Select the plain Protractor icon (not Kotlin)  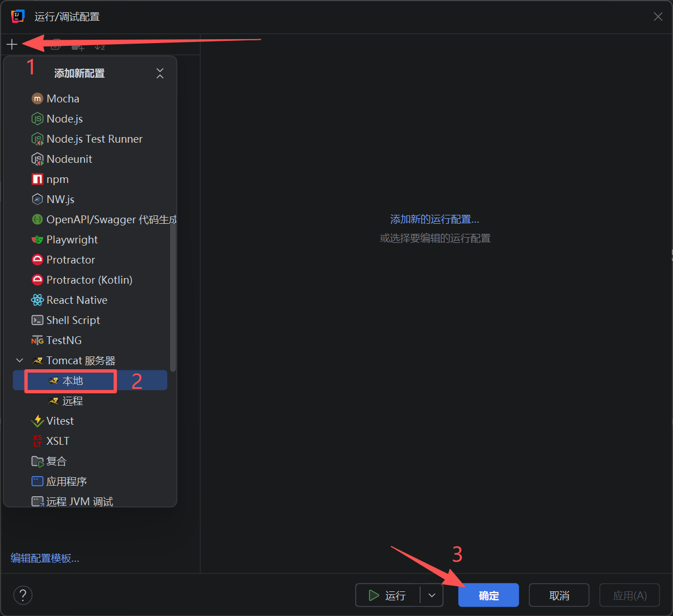point(37,260)
